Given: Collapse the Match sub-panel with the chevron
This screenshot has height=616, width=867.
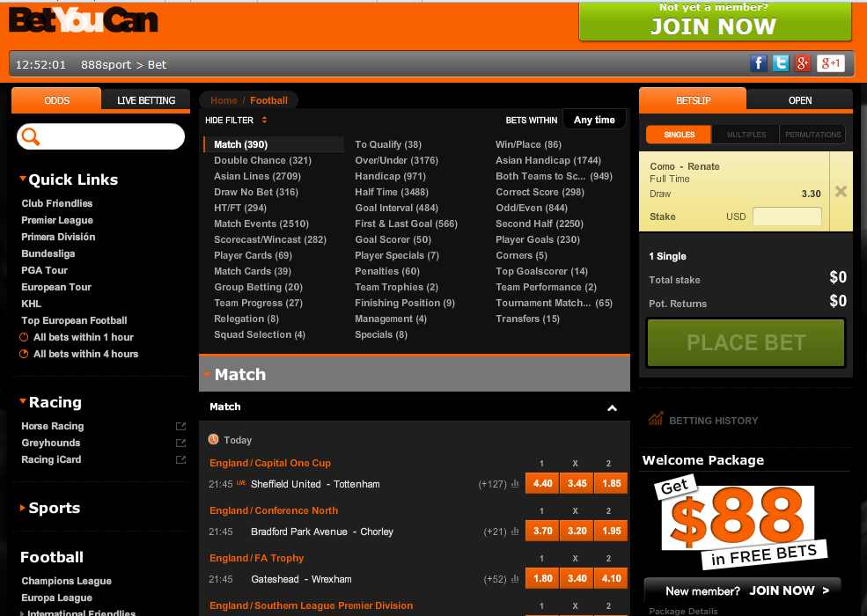Looking at the screenshot, I should point(612,408).
